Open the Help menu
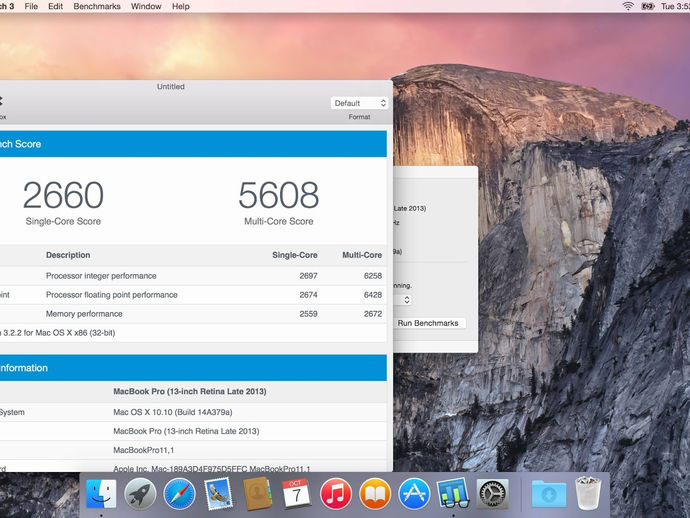Viewport: 690px width, 518px height. 180,6
